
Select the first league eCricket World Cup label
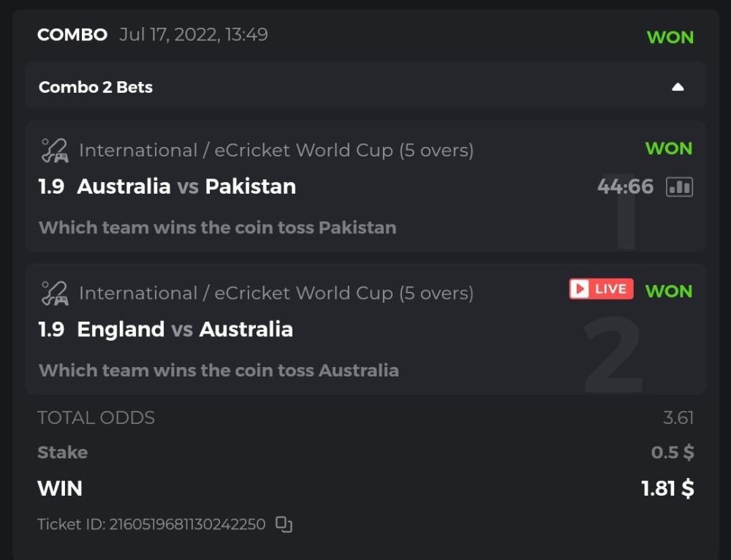(x=276, y=151)
